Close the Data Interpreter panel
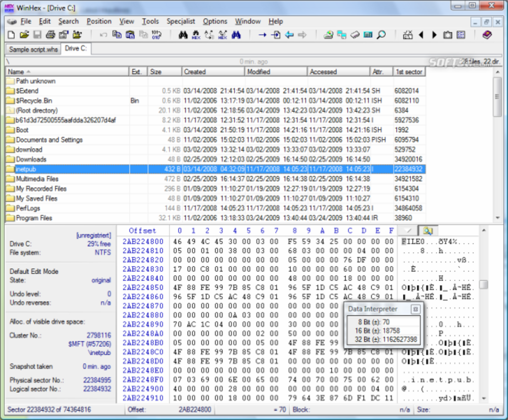 tap(415, 309)
